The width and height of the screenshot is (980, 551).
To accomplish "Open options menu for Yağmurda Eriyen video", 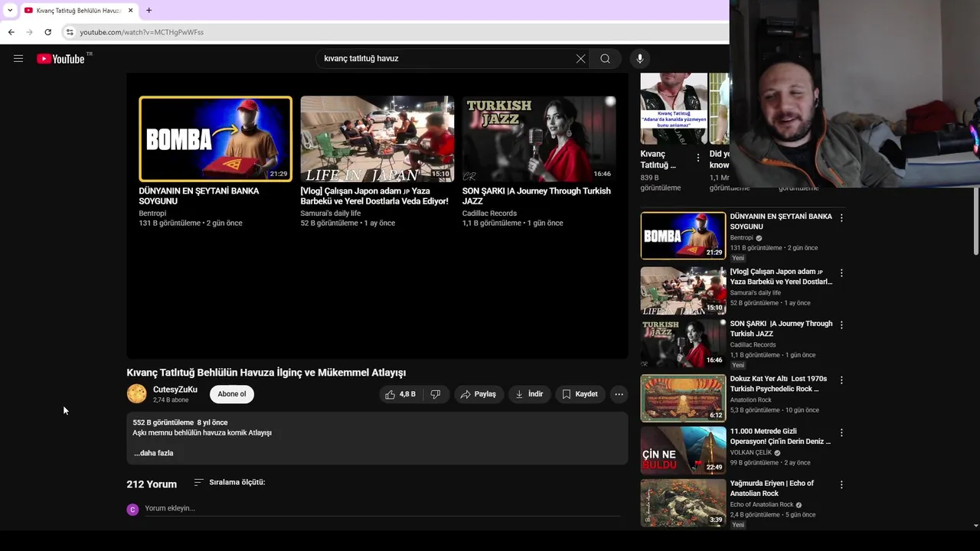I will click(x=841, y=484).
